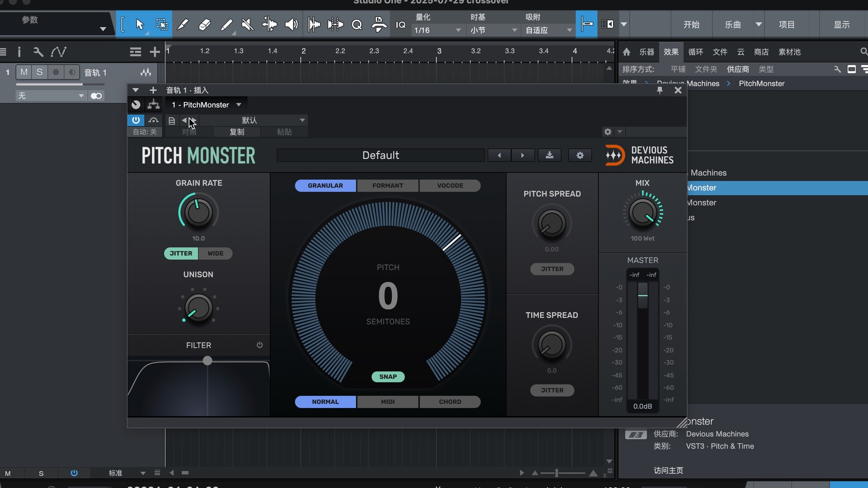Toggle the snap-to-grid button

pyautogui.click(x=586, y=24)
